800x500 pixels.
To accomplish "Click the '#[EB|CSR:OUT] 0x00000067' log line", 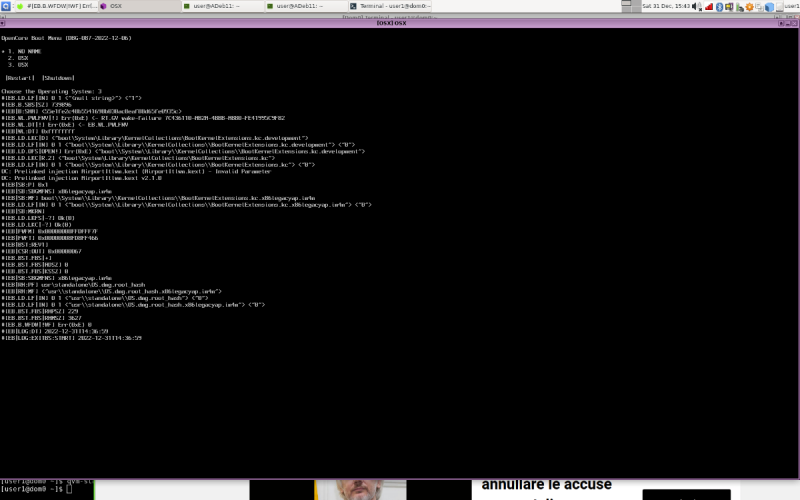I will pyautogui.click(x=41, y=251).
